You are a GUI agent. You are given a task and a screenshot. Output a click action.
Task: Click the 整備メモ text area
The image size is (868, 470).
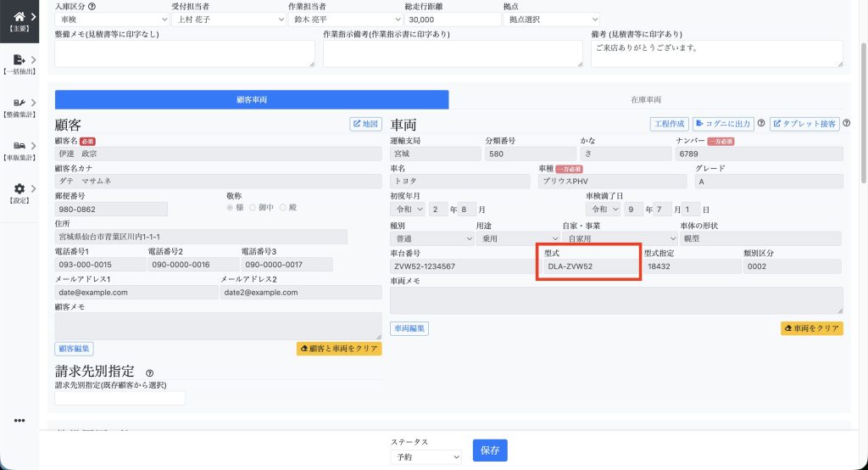185,53
